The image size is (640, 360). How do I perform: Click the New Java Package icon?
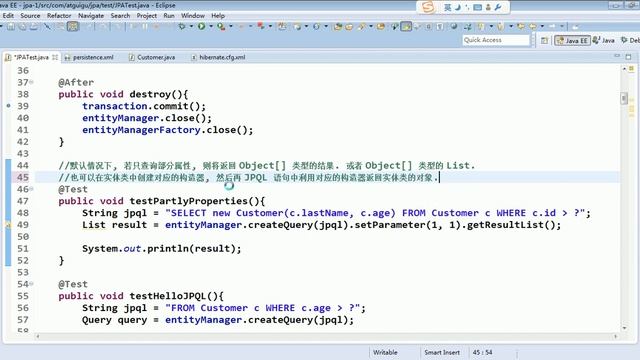coord(282,27)
